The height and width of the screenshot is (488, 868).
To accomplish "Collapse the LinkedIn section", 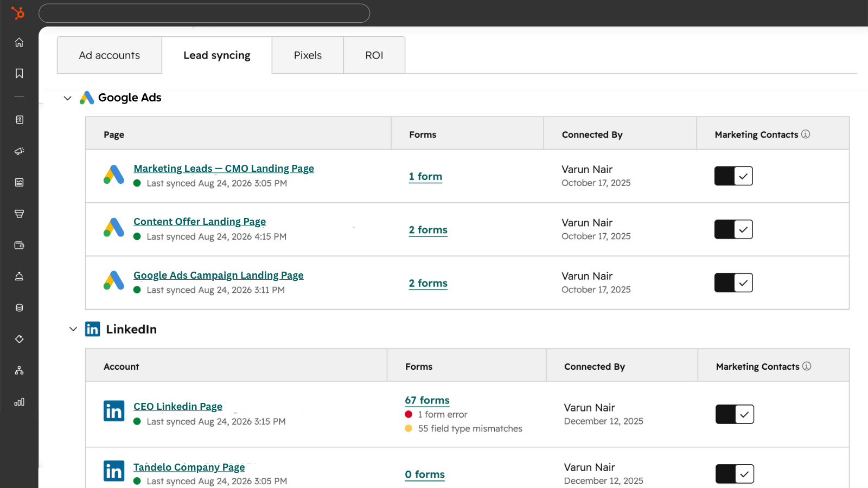I will 73,329.
